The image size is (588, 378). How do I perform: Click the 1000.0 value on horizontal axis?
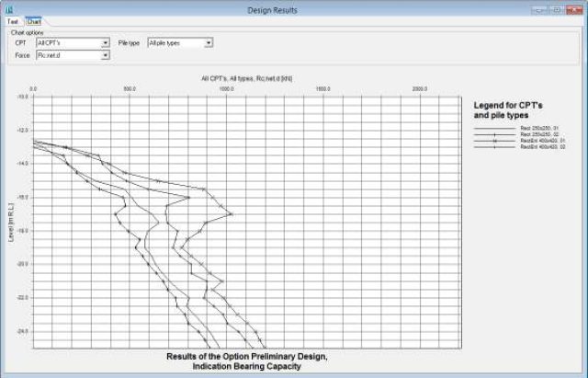pos(226,89)
